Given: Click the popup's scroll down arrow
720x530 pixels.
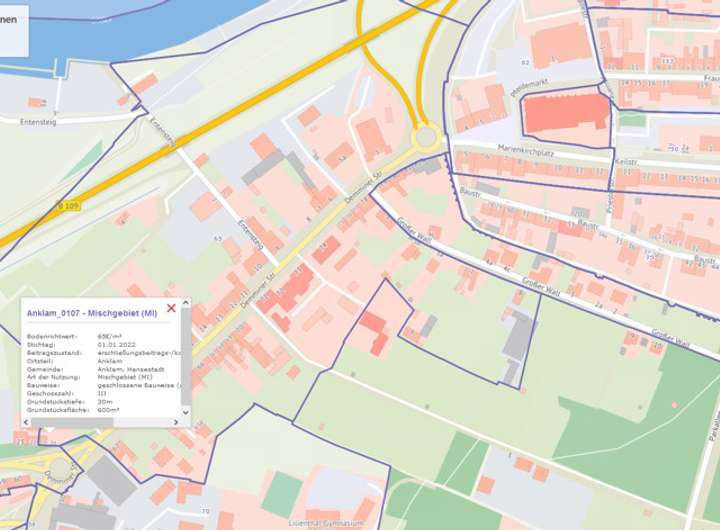Looking at the screenshot, I should point(184,412).
